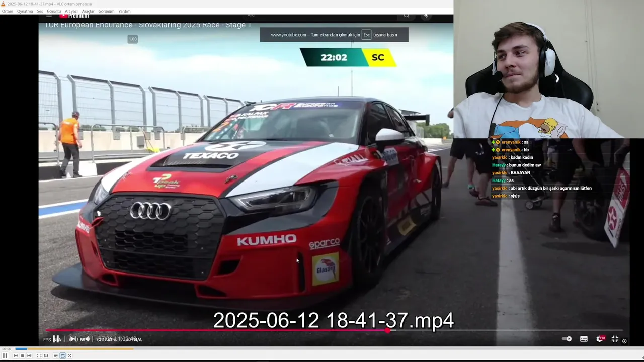Skip to next media in VLC
The width and height of the screenshot is (644, 362).
(x=29, y=355)
